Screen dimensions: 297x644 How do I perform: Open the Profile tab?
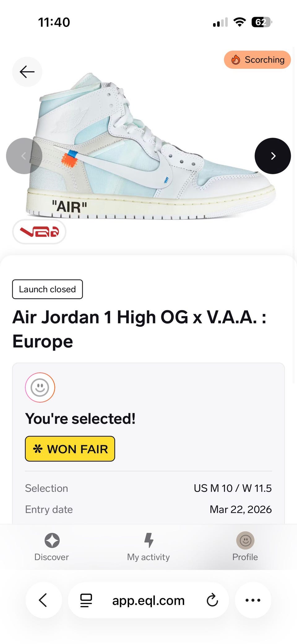point(245,547)
